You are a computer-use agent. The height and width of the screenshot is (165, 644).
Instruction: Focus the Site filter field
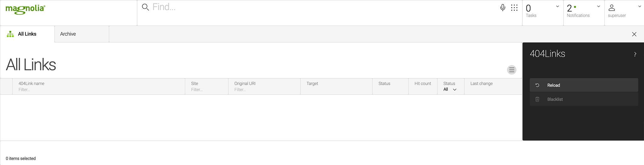tap(208, 90)
